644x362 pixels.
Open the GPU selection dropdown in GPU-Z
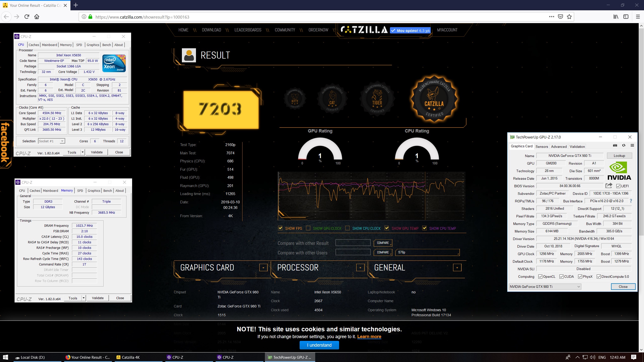click(545, 287)
